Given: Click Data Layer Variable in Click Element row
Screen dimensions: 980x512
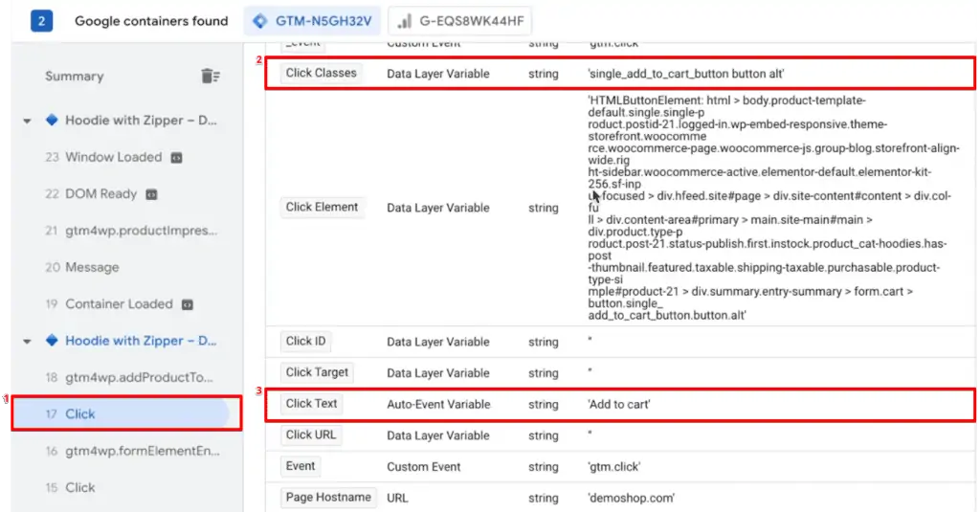Looking at the screenshot, I should point(437,209).
